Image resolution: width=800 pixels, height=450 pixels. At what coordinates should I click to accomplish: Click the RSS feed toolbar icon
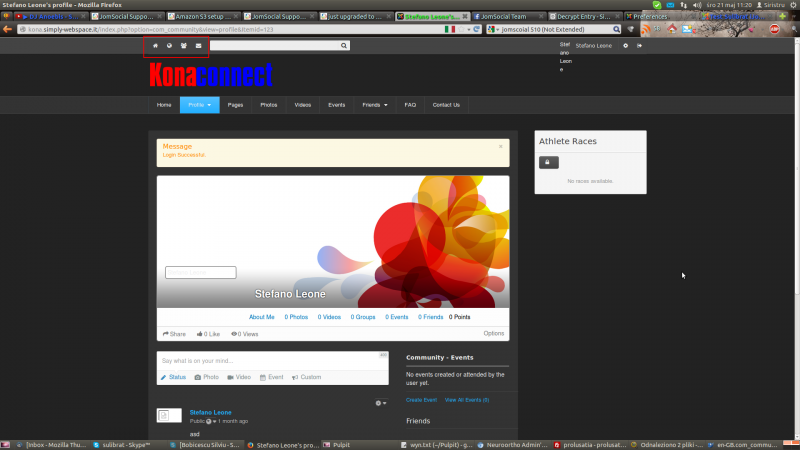pos(645,29)
